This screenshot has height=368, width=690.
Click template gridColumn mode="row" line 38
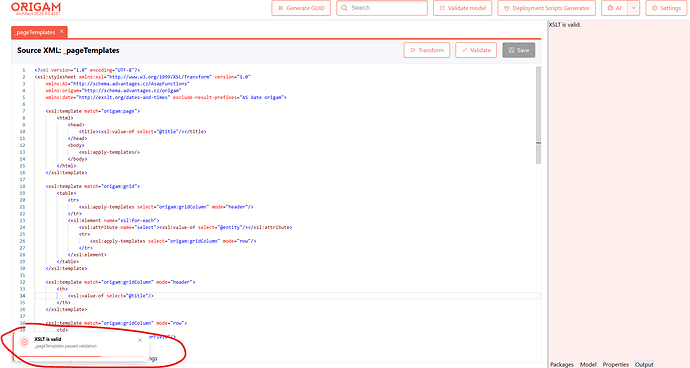click(x=116, y=323)
